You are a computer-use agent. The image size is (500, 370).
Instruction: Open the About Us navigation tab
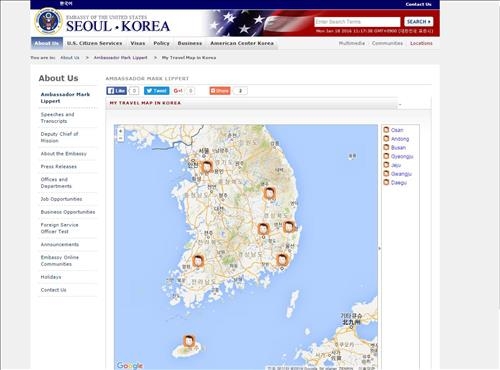[x=47, y=43]
